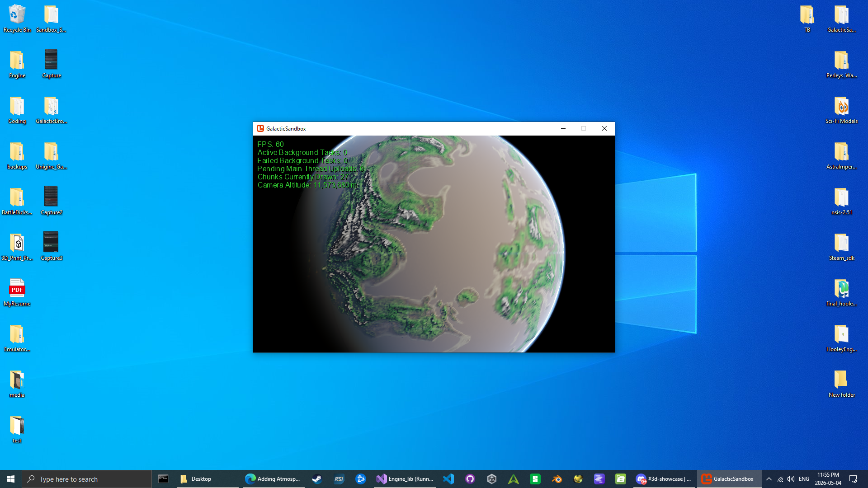
Task: Select the Steam_sdk folder icon
Action: click(842, 247)
